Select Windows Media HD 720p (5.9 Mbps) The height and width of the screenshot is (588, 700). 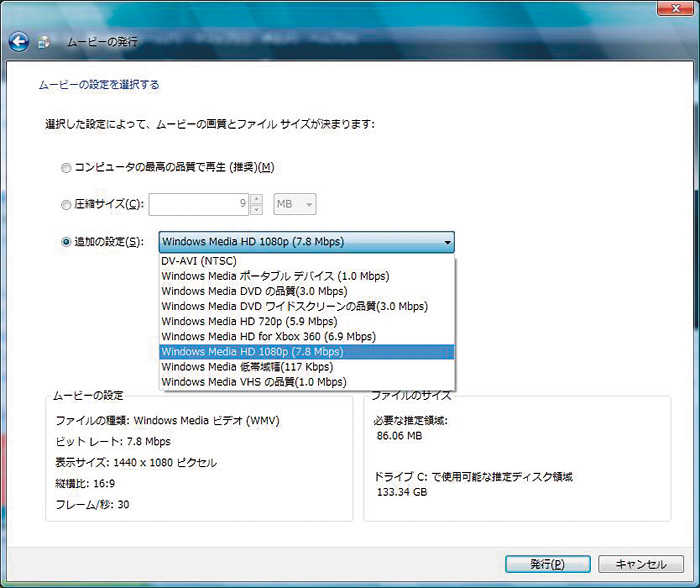tap(249, 321)
